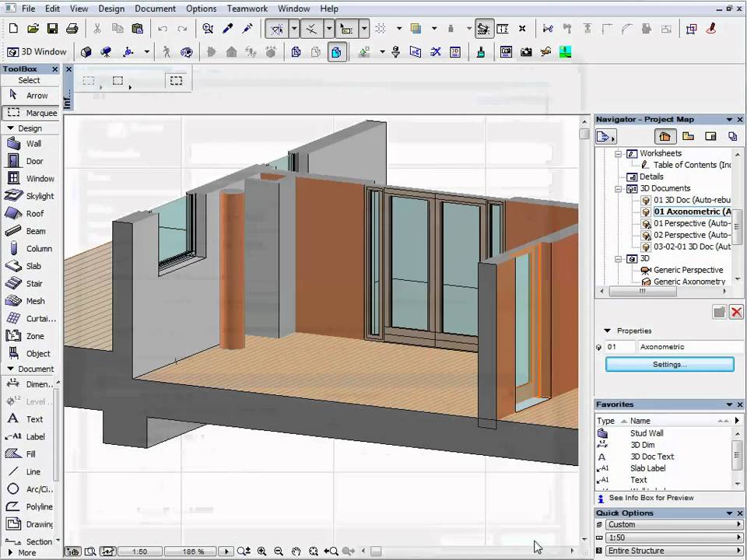Open the Edit menu
Screen dimensions: 747x560
[52, 9]
